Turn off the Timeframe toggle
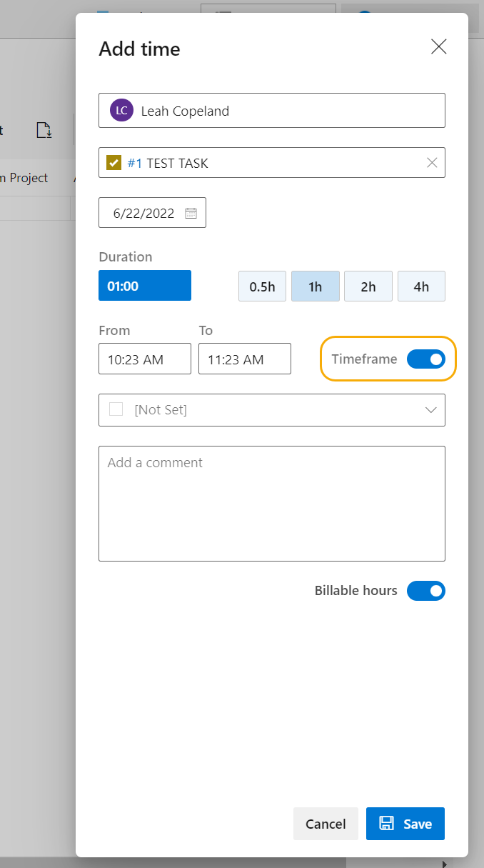Image resolution: width=484 pixels, height=868 pixels. (x=426, y=359)
